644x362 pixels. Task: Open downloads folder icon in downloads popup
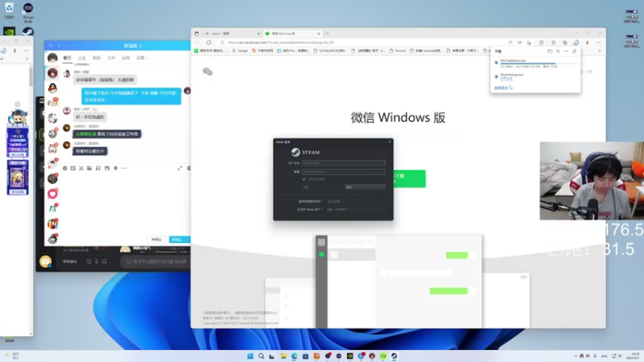[550, 51]
